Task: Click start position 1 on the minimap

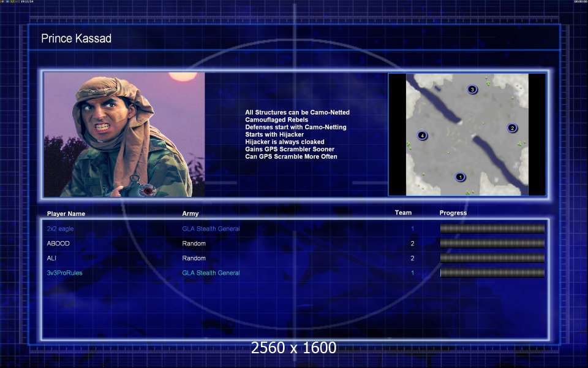Action: coord(461,177)
